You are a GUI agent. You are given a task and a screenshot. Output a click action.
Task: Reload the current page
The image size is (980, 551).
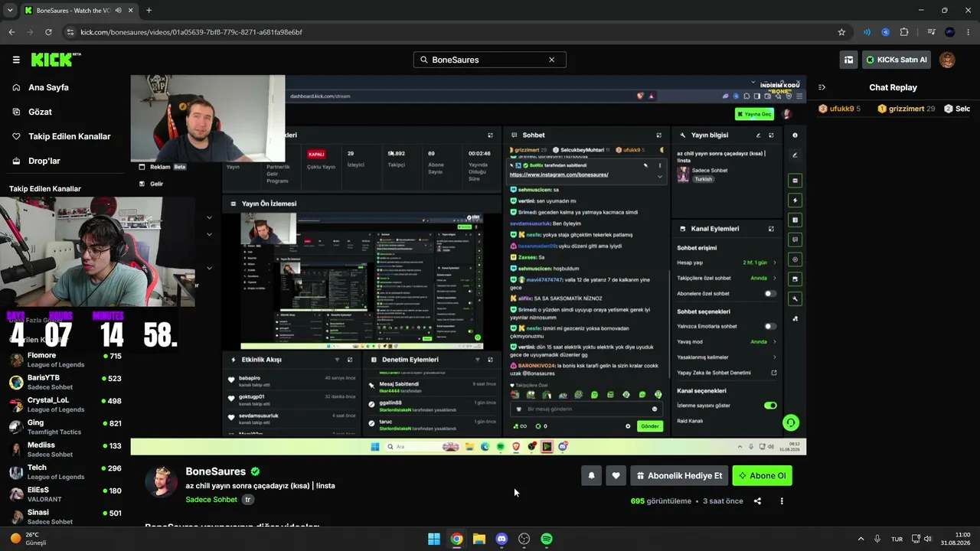(x=48, y=32)
